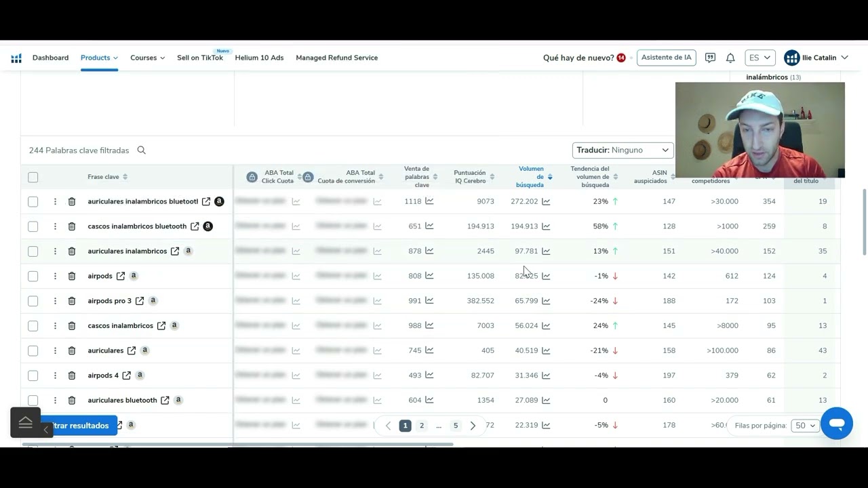The width and height of the screenshot is (868, 488).
Task: Open the Dashboard nav item
Action: pyautogui.click(x=50, y=58)
